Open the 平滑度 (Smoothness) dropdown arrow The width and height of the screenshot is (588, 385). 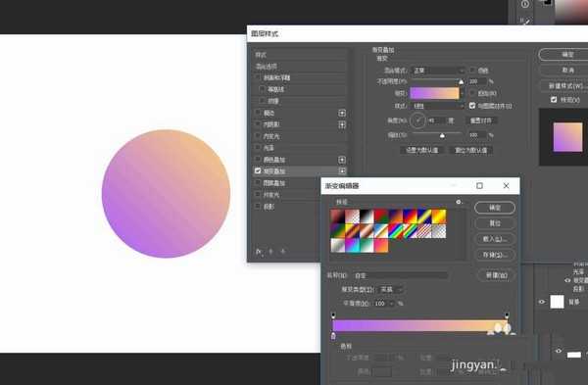click(x=391, y=304)
